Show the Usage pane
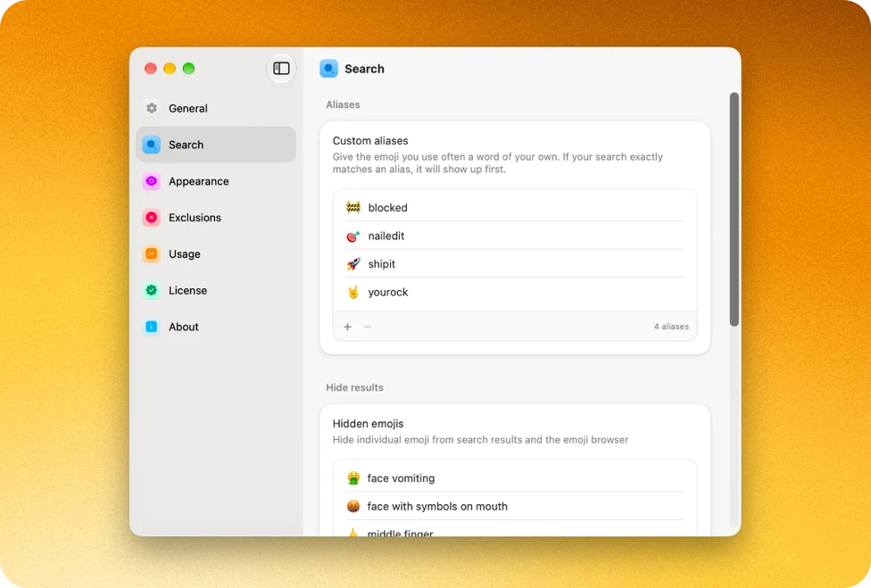 coord(216,253)
